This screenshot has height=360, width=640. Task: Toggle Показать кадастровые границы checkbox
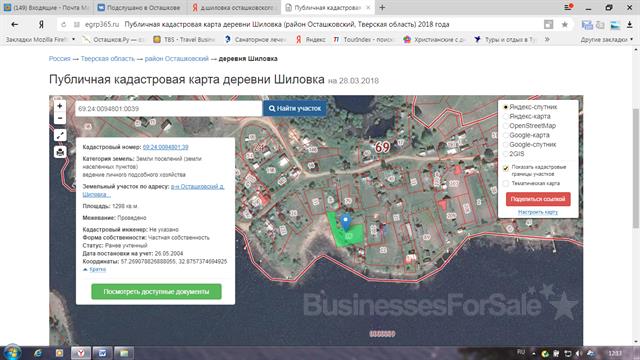pos(506,168)
